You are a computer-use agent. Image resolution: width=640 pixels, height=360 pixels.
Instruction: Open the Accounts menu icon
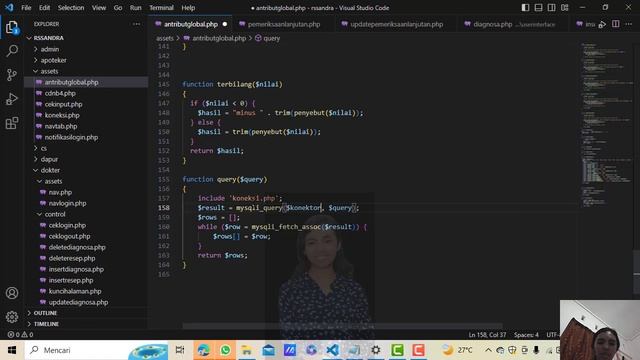pos(12,293)
